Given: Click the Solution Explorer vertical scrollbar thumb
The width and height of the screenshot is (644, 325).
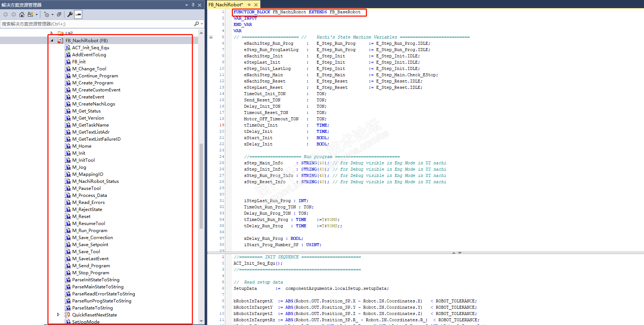Looking at the screenshot, I should tap(201, 186).
